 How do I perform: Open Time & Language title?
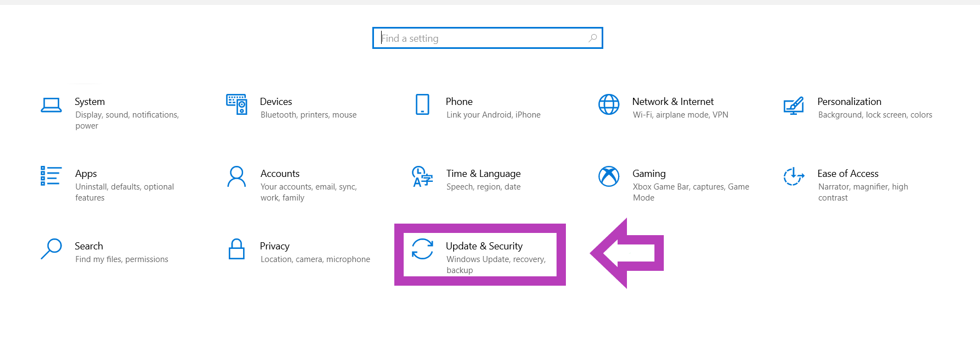click(483, 174)
